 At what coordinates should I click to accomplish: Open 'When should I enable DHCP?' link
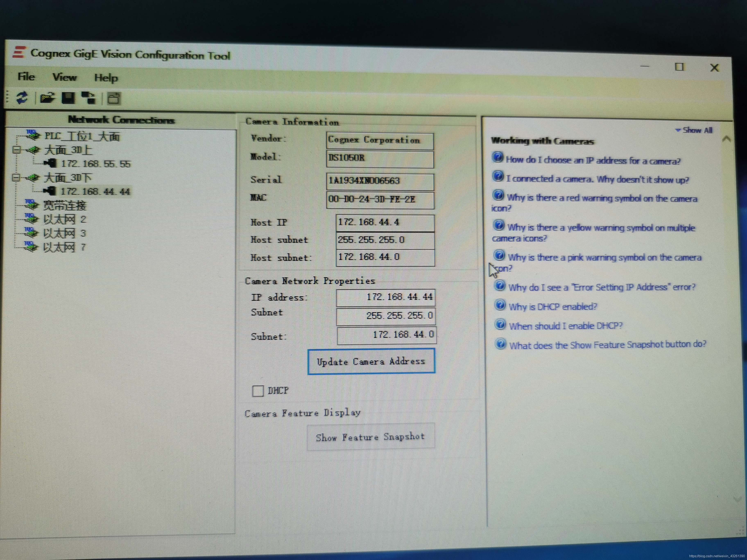[x=566, y=326]
